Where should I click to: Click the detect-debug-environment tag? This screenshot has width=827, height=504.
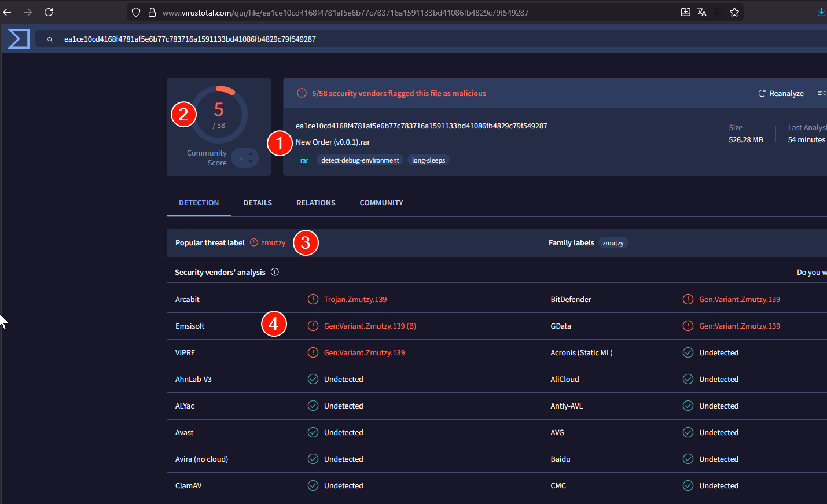360,160
